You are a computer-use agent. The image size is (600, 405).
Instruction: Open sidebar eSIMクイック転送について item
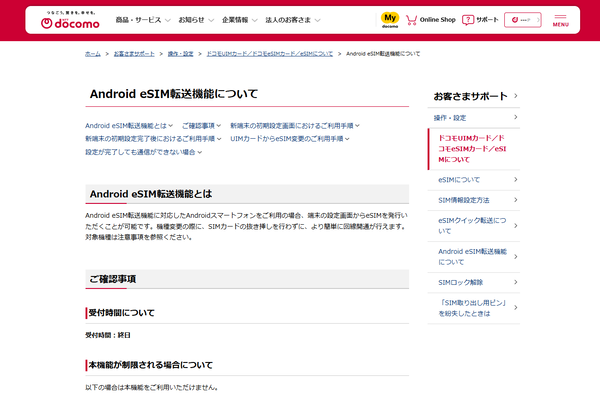point(474,226)
